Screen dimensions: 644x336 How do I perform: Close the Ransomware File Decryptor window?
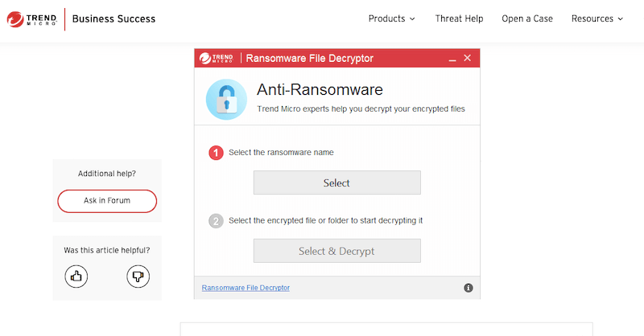tap(468, 58)
